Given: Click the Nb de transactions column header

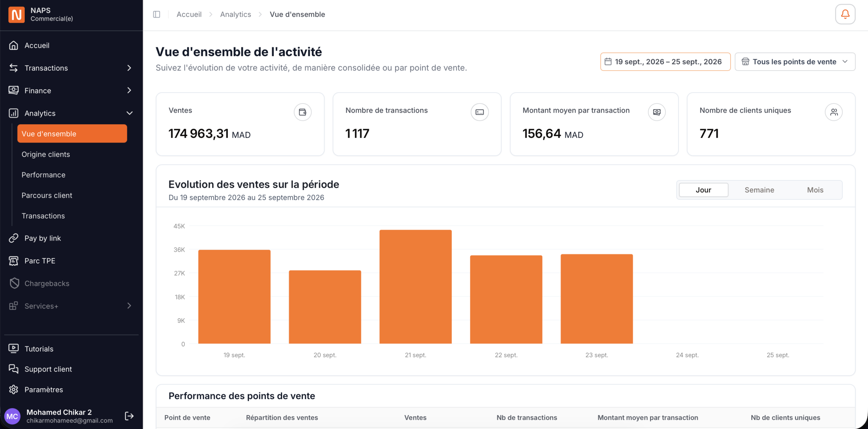Looking at the screenshot, I should click(x=527, y=417).
